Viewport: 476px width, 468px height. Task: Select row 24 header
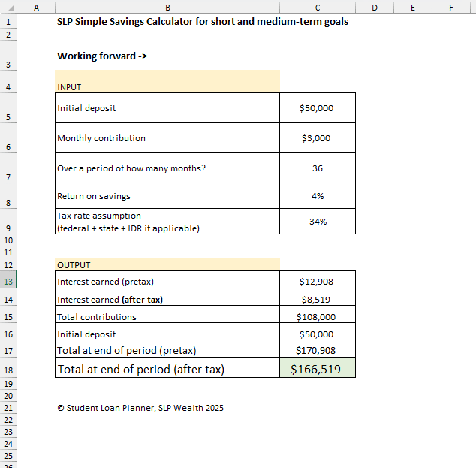pyautogui.click(x=8, y=444)
